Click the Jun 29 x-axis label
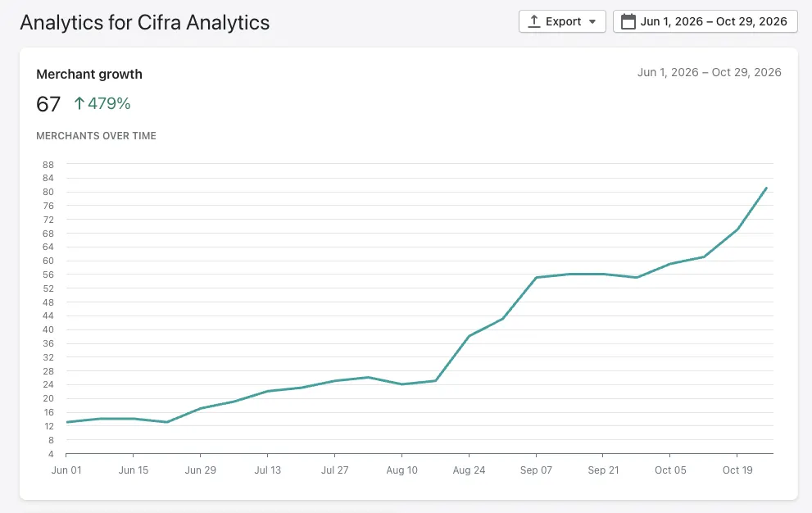 201,470
